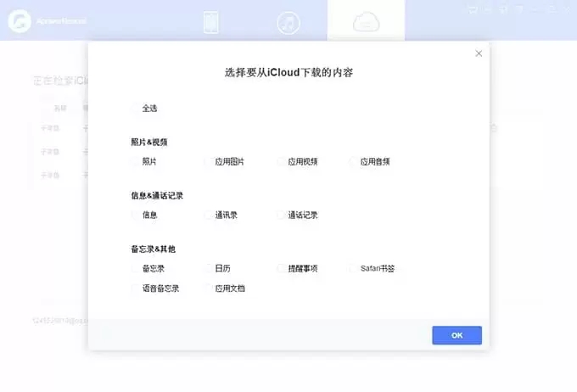Viewport: 577px width, 392px height.
Task: Enable the 全选 select-all checkbox
Action: (x=136, y=109)
